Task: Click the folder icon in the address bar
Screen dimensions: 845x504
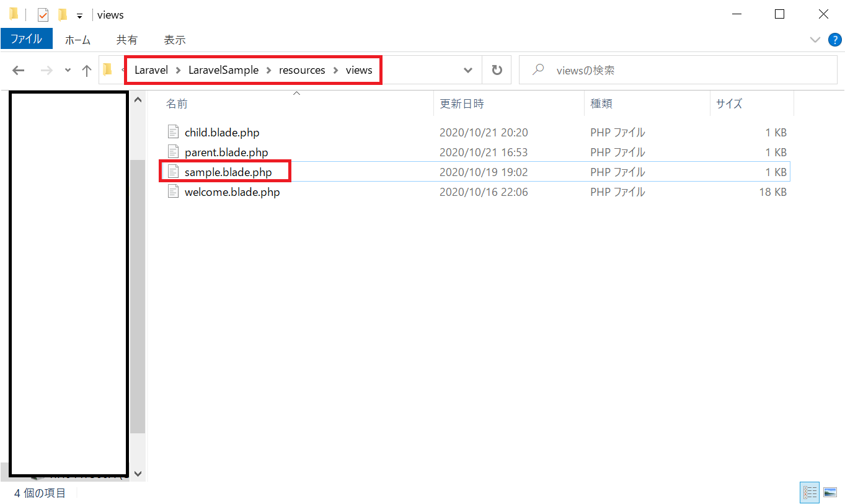Action: 107,69
